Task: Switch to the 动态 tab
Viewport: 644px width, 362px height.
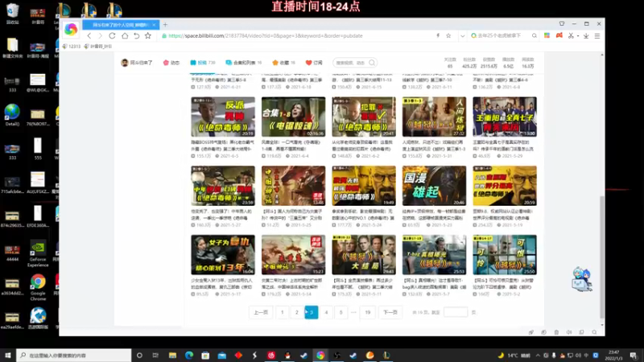Action: point(171,63)
